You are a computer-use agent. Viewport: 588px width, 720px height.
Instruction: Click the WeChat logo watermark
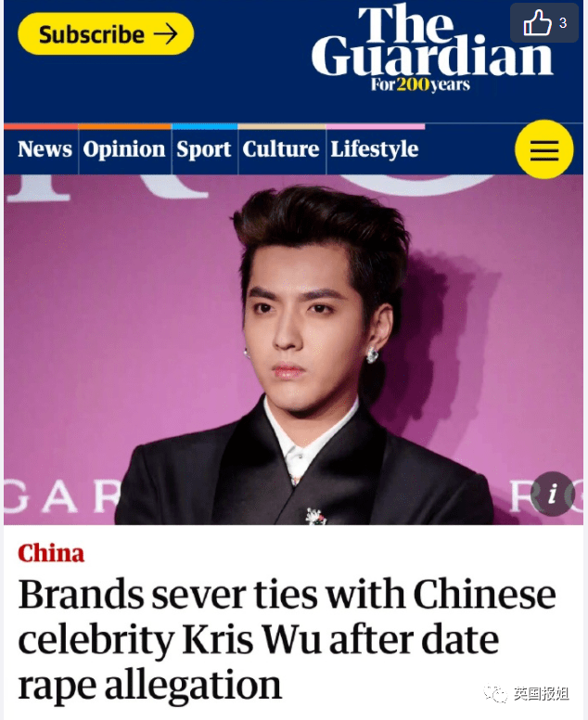tap(495, 692)
